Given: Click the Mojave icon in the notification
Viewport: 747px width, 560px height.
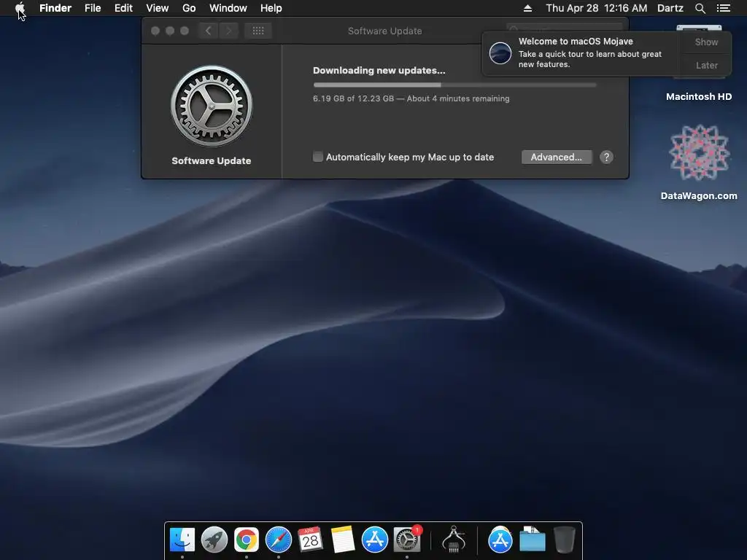Looking at the screenshot, I should click(500, 52).
